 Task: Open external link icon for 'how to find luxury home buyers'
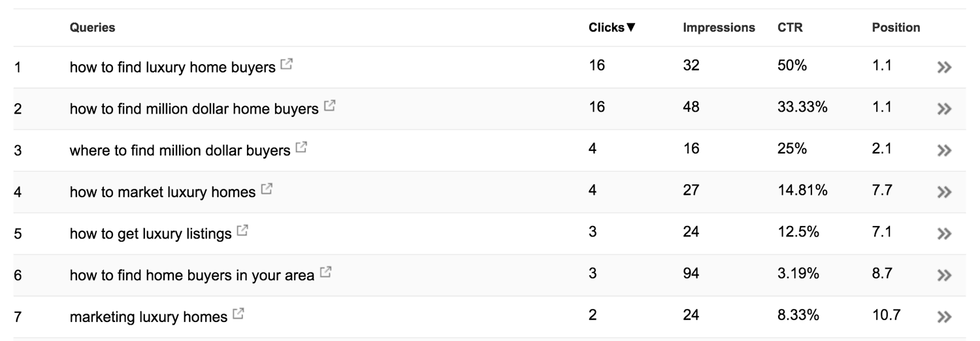pyautogui.click(x=286, y=65)
